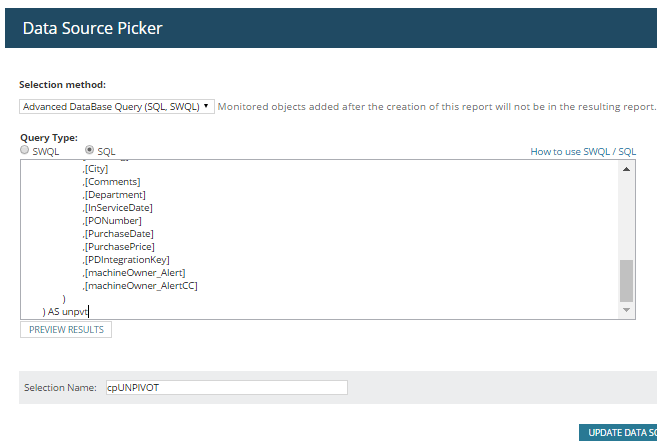This screenshot has height=442, width=657.
Task: Click the [PDIntegrationKey] query line
Action: [x=126, y=259]
